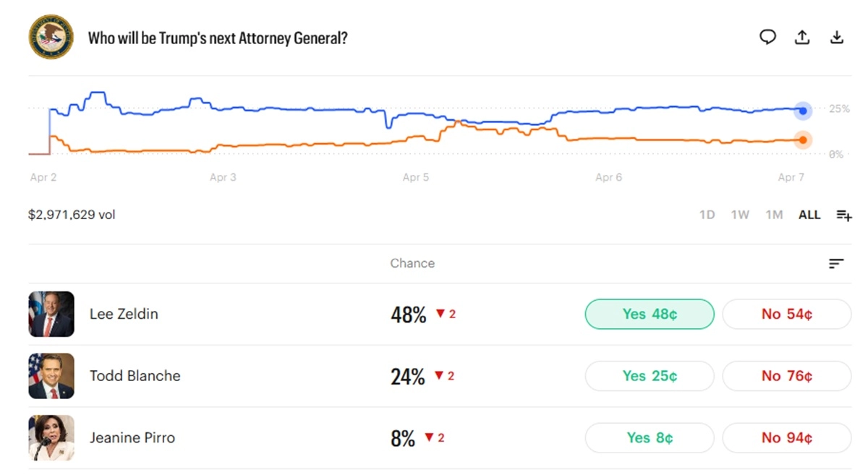Viewport: 868px width, 475px height.
Task: Buy No 54¢ for Lee Zeldin
Action: [x=787, y=314]
